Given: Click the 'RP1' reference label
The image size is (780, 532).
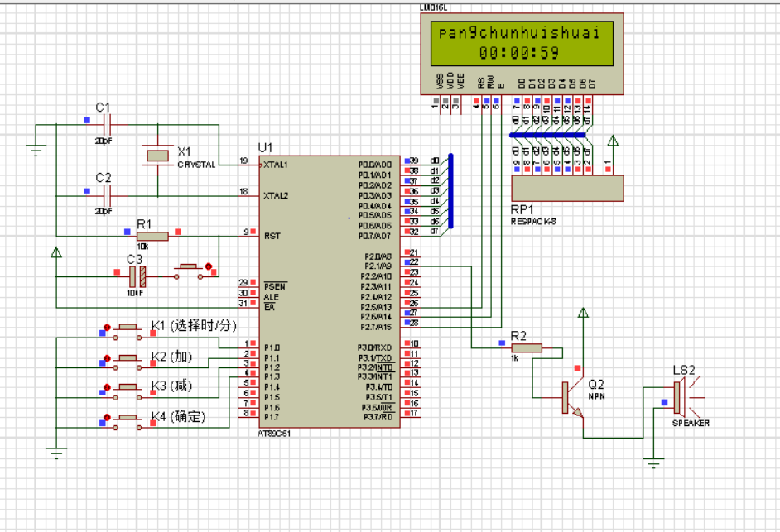Looking at the screenshot, I should pos(522,210).
